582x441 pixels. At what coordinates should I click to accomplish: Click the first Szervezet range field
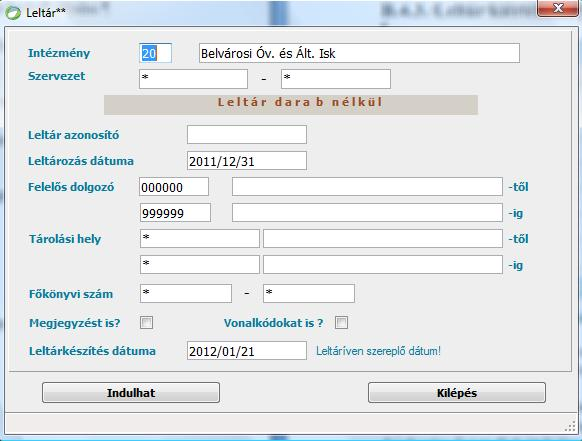[x=193, y=79]
